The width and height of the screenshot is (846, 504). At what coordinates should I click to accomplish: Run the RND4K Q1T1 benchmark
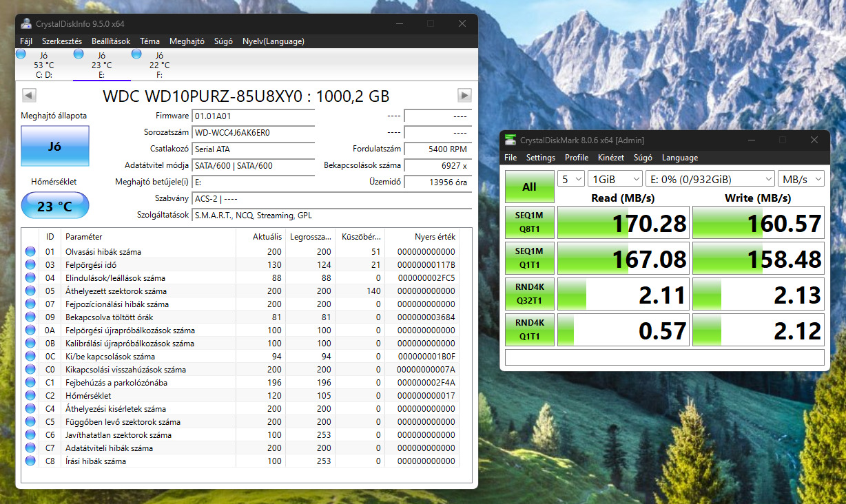[529, 330]
